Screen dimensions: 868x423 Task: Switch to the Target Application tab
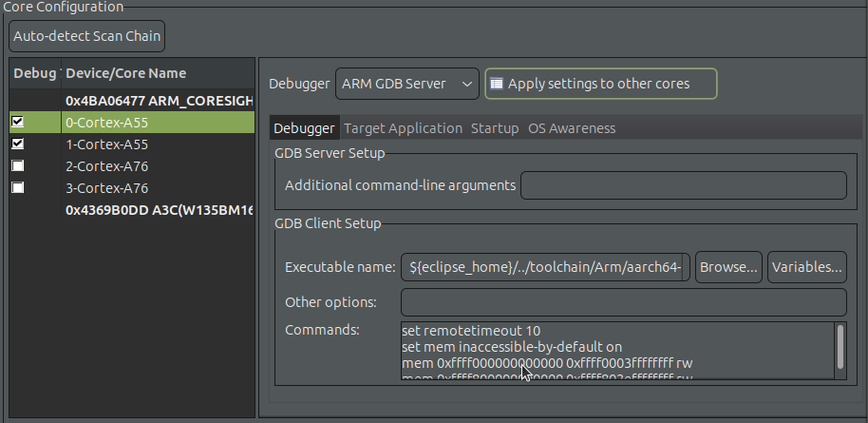tap(403, 128)
